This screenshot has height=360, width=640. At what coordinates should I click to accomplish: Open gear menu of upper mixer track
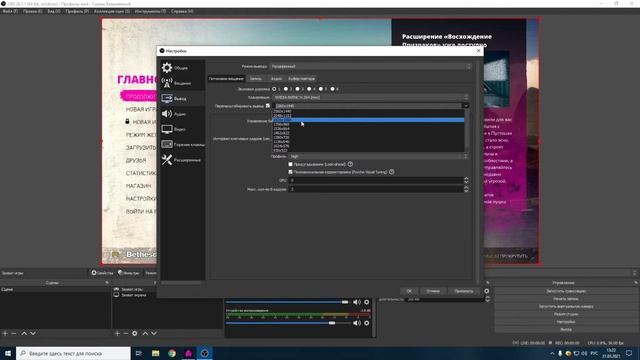367,302
